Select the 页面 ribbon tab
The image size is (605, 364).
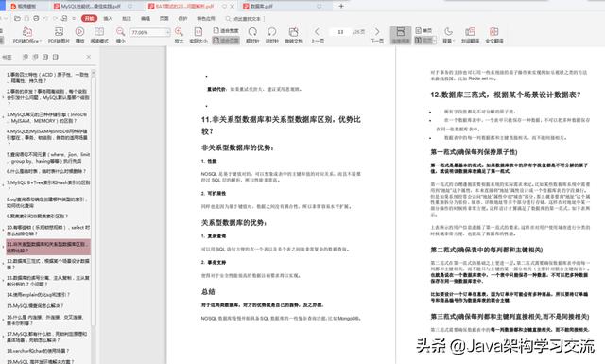(164, 18)
